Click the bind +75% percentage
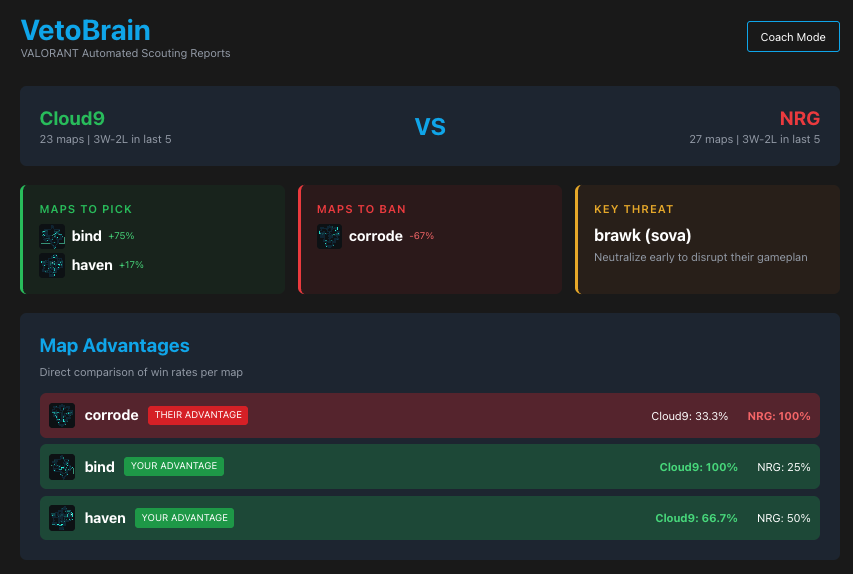 tap(121, 236)
